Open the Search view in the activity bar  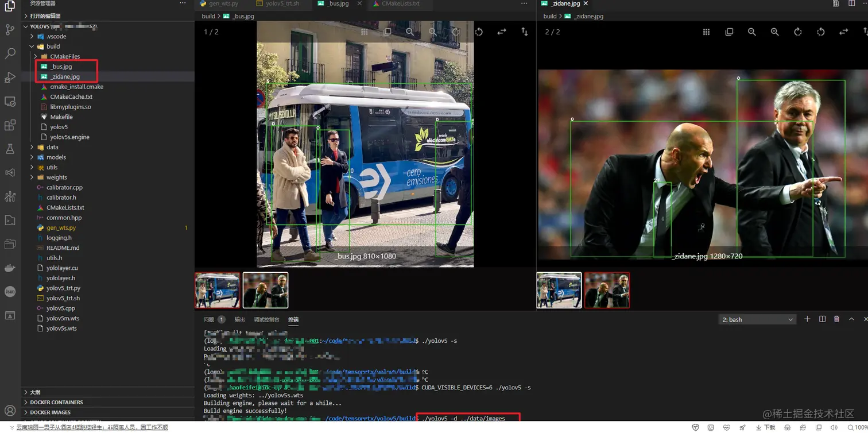click(10, 54)
